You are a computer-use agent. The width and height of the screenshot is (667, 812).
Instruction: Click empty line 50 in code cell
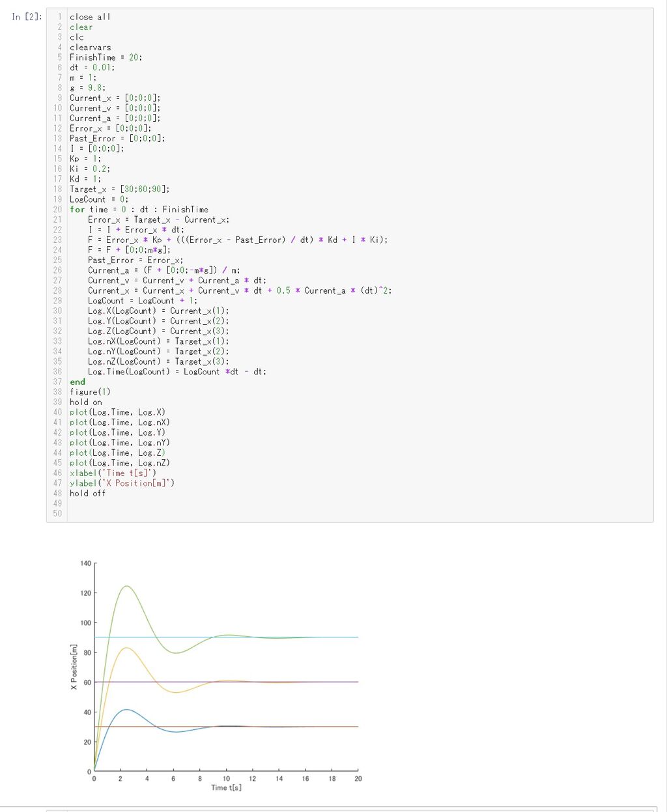point(360,514)
